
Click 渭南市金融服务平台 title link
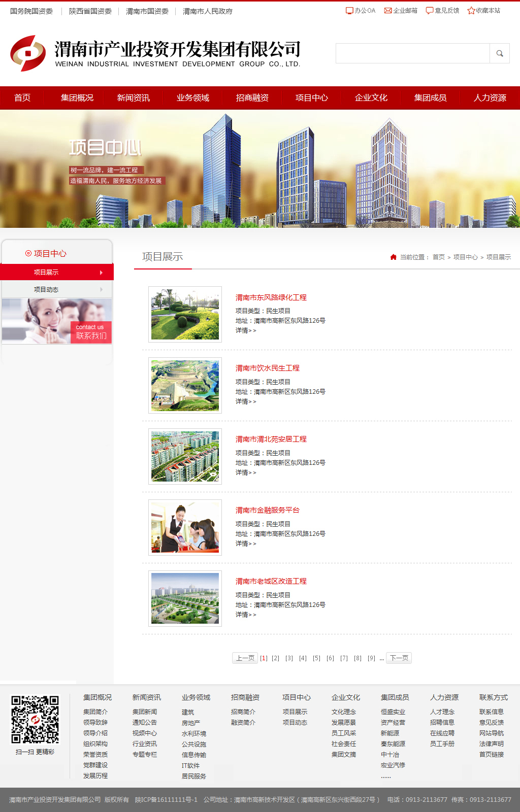tap(268, 510)
